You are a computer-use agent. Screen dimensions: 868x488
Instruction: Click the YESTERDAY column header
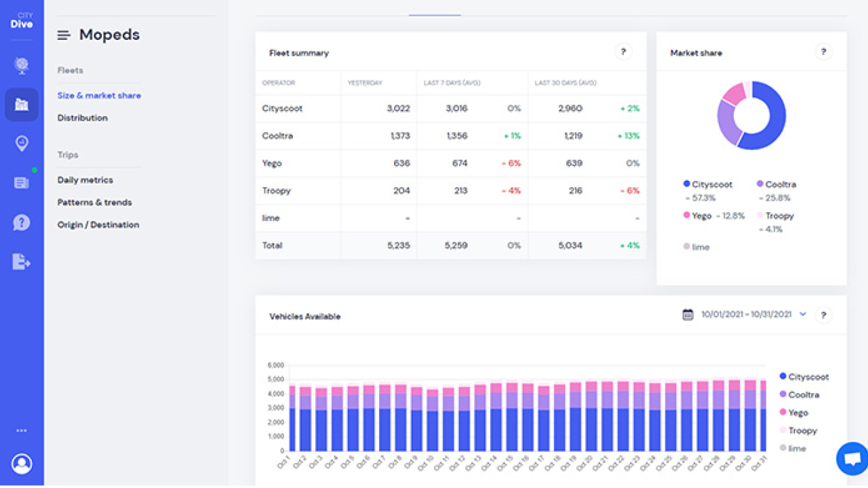(365, 83)
